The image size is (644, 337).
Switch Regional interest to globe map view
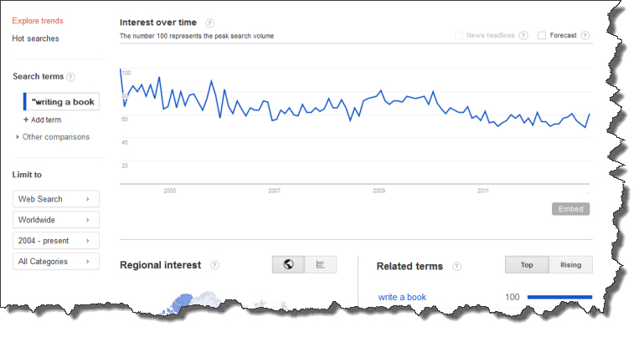[x=288, y=264]
